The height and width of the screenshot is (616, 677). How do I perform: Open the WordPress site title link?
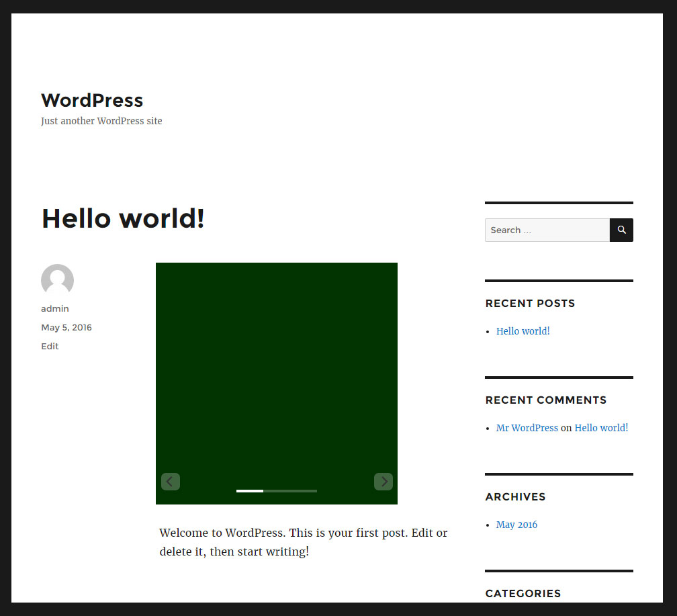point(92,100)
